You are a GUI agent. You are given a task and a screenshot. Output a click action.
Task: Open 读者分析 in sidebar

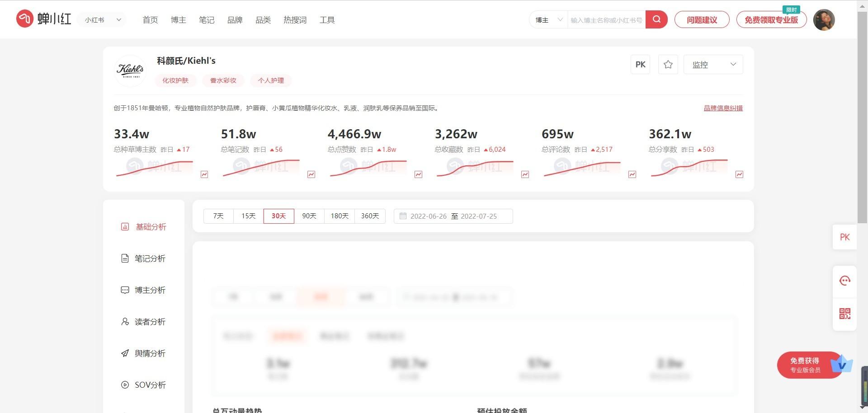point(144,322)
